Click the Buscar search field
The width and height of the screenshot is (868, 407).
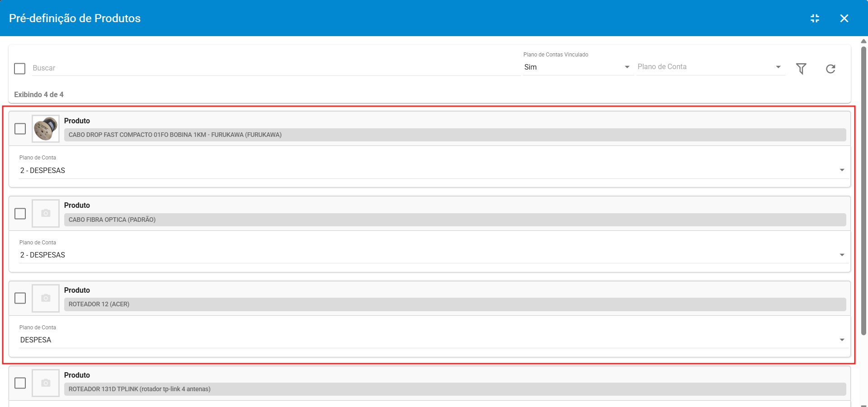276,68
